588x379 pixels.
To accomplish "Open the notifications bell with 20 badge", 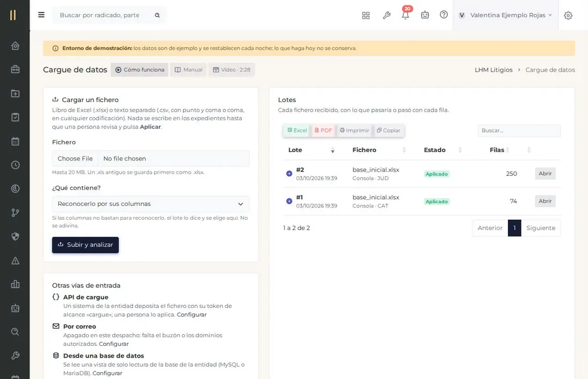I will tap(405, 15).
